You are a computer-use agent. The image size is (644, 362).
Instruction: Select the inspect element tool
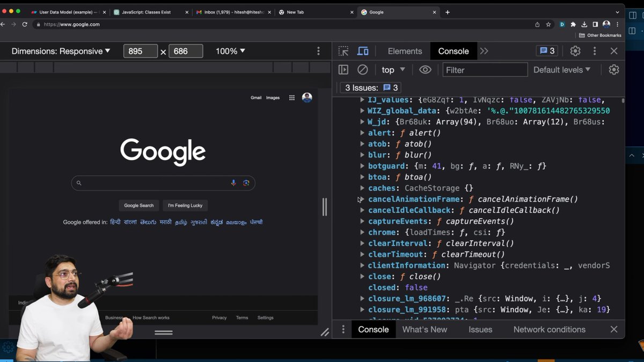point(343,50)
